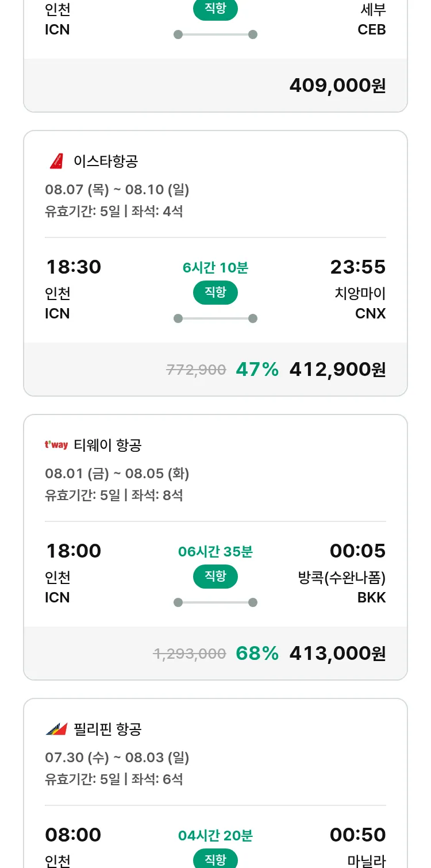Tap the 직항 badge on Manila flight
The image size is (431, 868).
215,859
